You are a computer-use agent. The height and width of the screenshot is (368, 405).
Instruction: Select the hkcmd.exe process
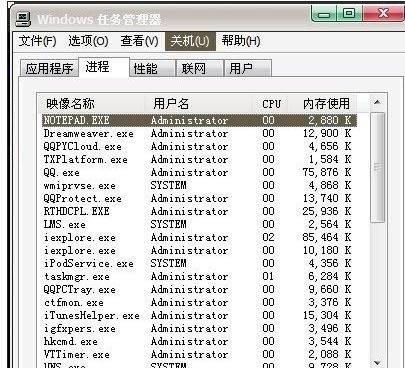(x=199, y=341)
